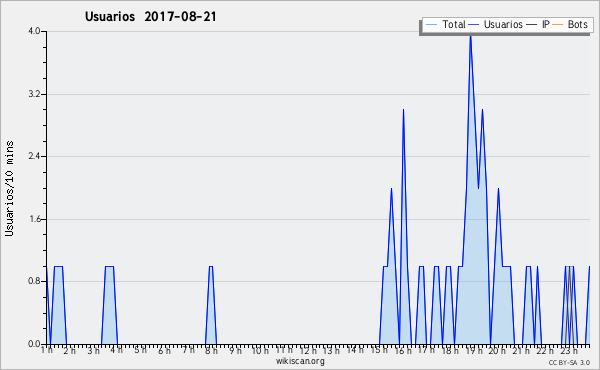Click the y-axis value 4.0
This screenshot has width=600, height=370.
coord(34,31)
